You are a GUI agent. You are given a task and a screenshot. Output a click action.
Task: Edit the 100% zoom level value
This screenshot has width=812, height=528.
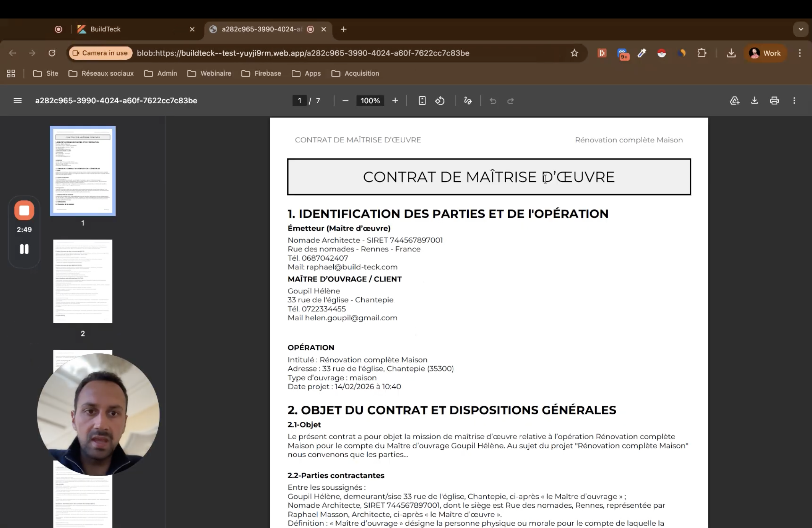click(x=370, y=101)
